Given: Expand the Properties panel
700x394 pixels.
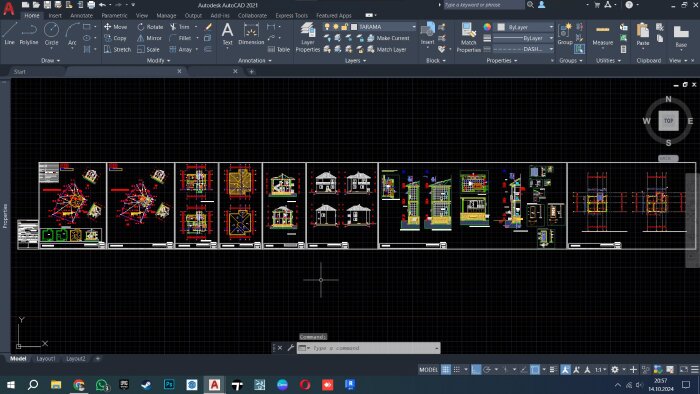Looking at the screenshot, I should coord(502,60).
